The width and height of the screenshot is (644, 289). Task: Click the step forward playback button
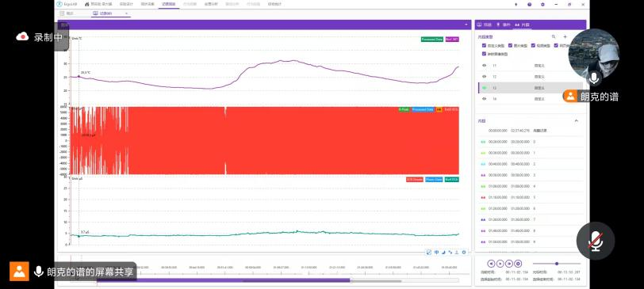tap(509, 264)
